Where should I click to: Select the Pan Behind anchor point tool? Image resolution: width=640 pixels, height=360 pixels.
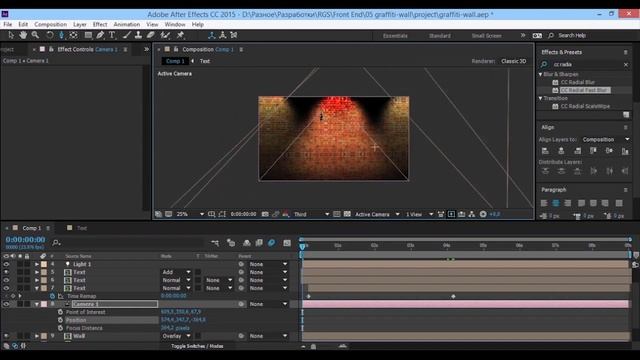[x=73, y=35]
